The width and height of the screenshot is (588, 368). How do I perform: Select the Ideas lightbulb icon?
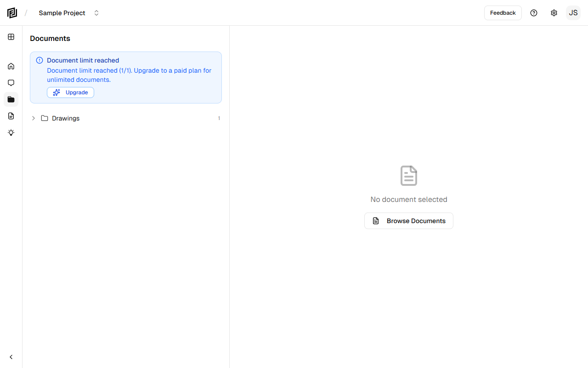click(x=11, y=132)
